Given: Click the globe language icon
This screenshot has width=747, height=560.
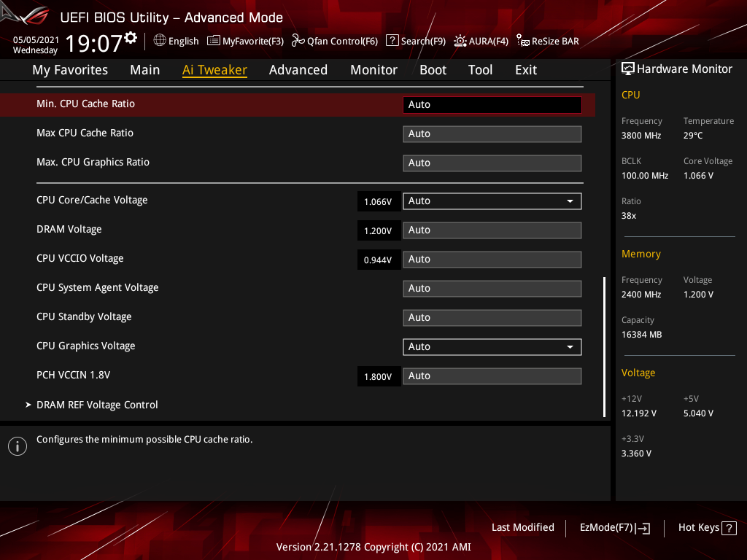Looking at the screenshot, I should pyautogui.click(x=160, y=41).
